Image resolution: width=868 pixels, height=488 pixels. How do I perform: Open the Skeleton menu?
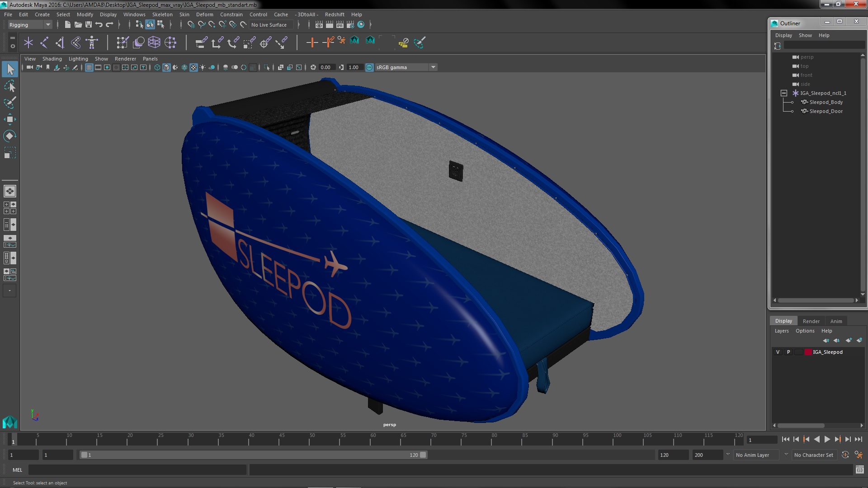tap(162, 14)
